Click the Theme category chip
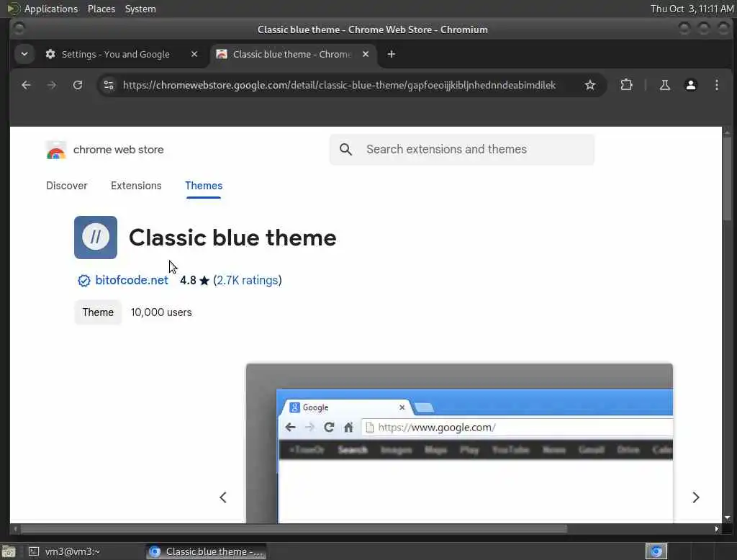Viewport: 737px width, 560px height. 98,312
